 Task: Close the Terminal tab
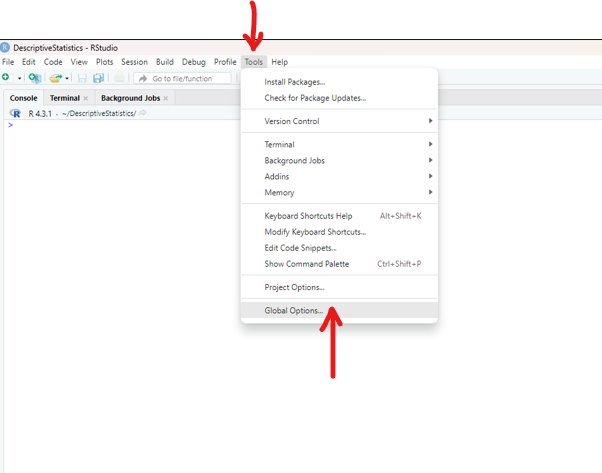[x=86, y=98]
